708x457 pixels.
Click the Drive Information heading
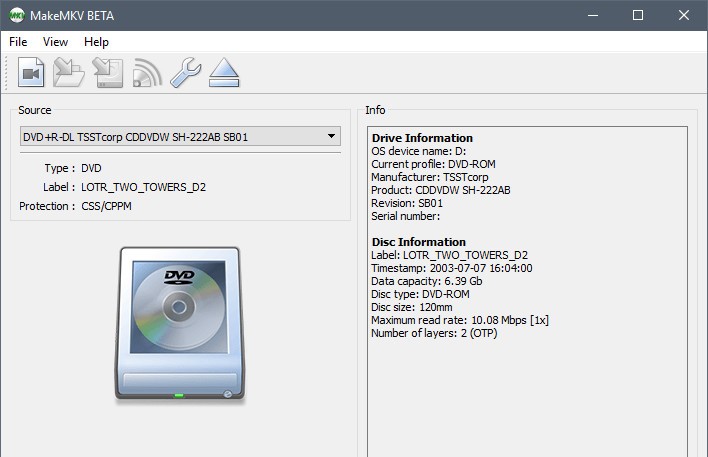pos(422,138)
